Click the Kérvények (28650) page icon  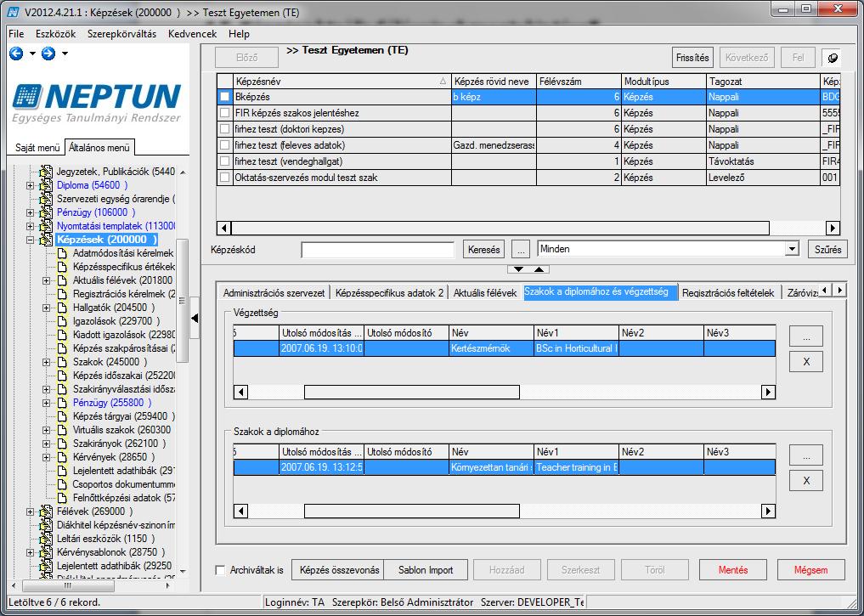(62, 457)
